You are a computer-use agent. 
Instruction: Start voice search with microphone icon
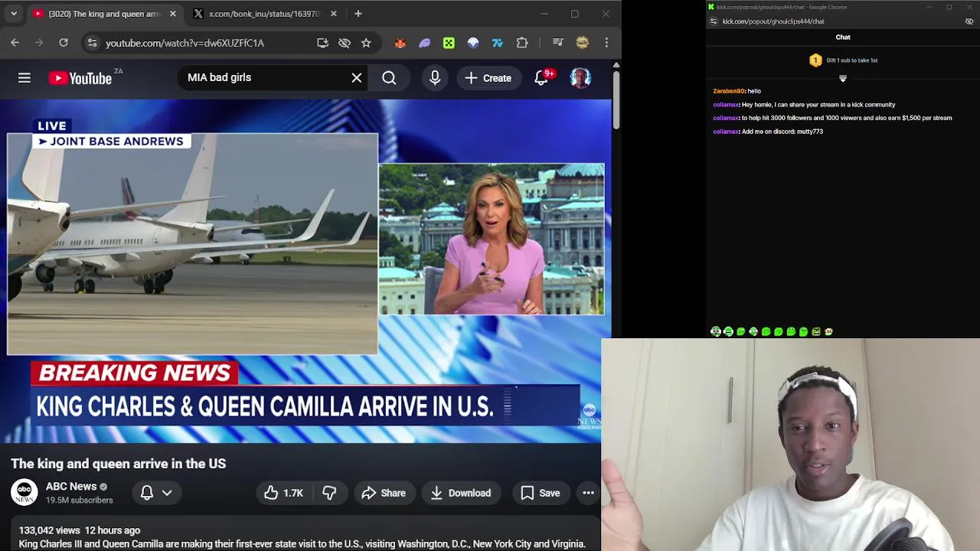(435, 78)
